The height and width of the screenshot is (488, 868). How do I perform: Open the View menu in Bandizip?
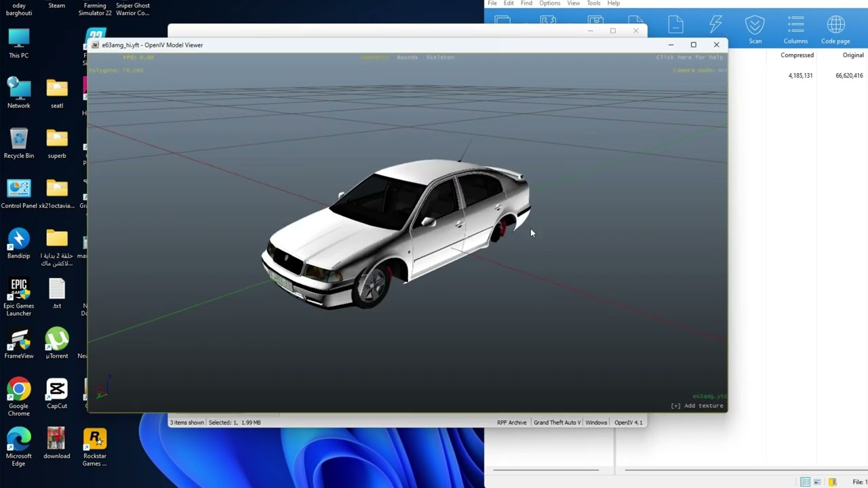pyautogui.click(x=574, y=3)
